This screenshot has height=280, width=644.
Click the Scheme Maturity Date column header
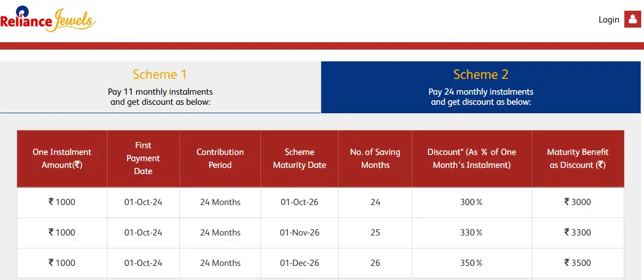(299, 158)
